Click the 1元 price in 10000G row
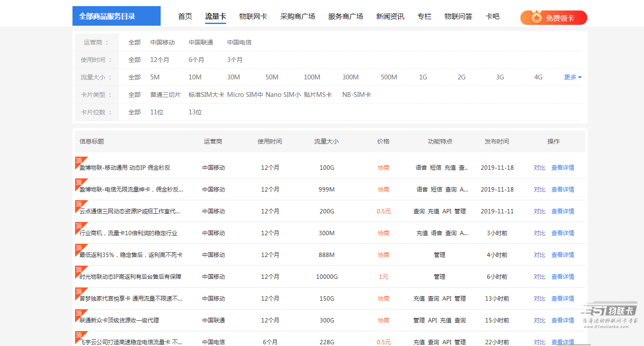Viewport: 644px width, 346px height. point(384,277)
